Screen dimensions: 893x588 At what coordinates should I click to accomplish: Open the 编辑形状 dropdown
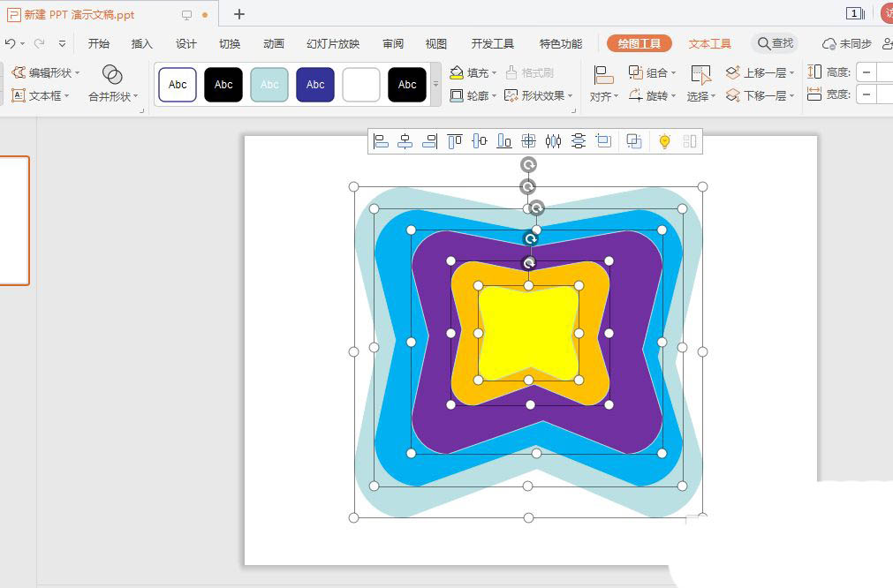tap(46, 73)
